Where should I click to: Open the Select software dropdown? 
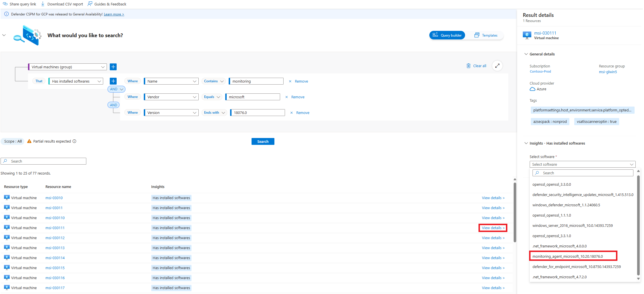[x=582, y=164]
